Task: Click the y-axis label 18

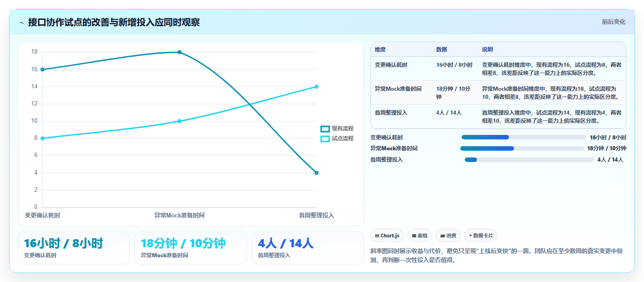Action: tap(34, 52)
